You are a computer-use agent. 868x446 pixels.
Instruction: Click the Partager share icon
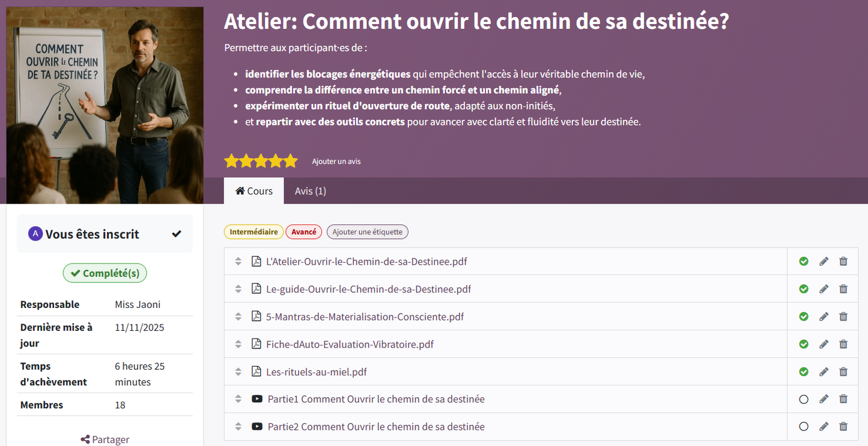pyautogui.click(x=83, y=439)
